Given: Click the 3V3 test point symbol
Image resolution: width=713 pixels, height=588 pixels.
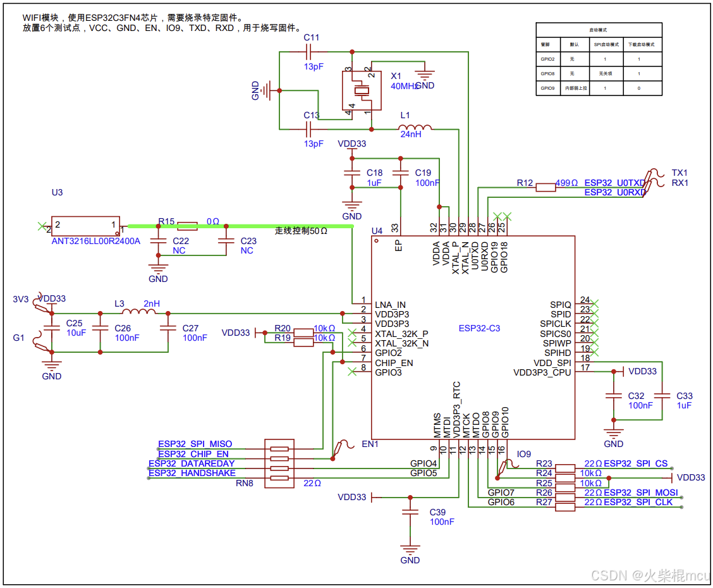Looking at the screenshot, I should pos(42,303).
